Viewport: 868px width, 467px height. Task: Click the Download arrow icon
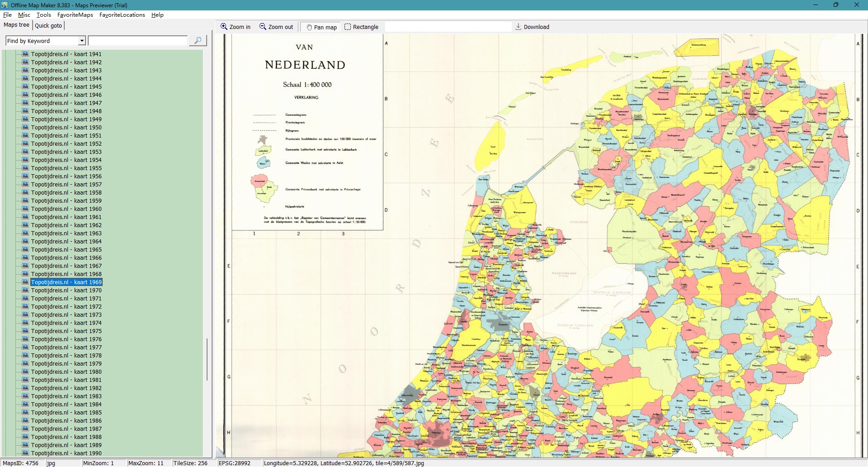(519, 27)
